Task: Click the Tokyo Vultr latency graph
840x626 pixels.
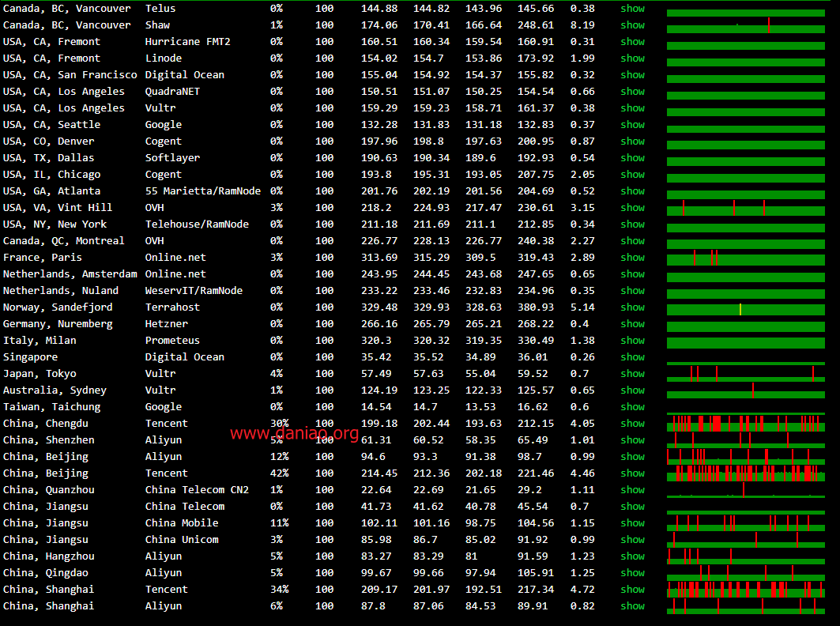Action: (746, 374)
